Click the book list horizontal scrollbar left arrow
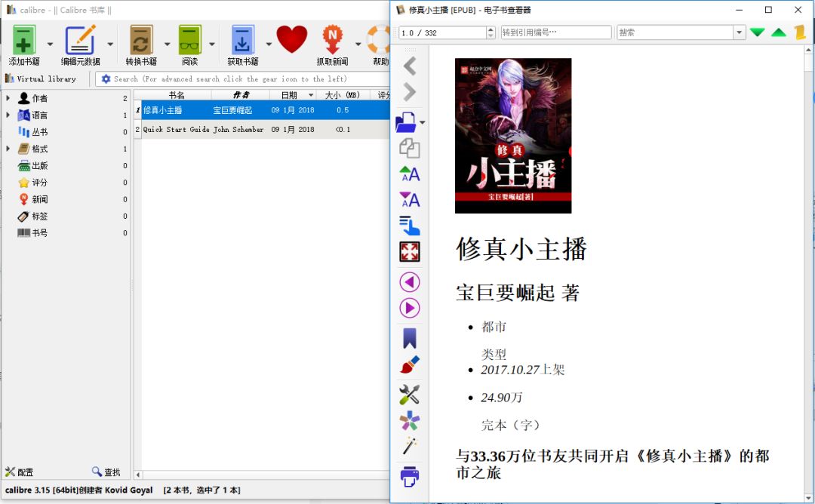Image resolution: width=815 pixels, height=504 pixels. tap(138, 475)
